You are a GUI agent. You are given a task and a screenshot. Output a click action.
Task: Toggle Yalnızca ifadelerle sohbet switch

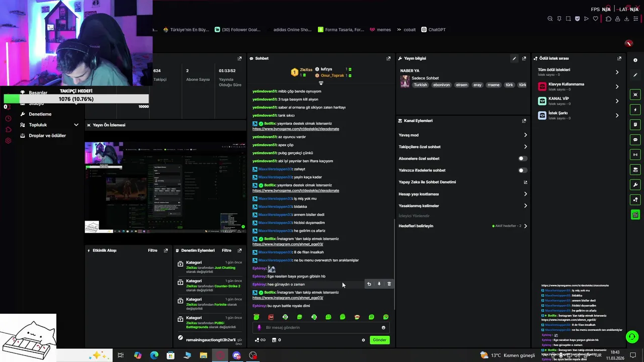(523, 170)
